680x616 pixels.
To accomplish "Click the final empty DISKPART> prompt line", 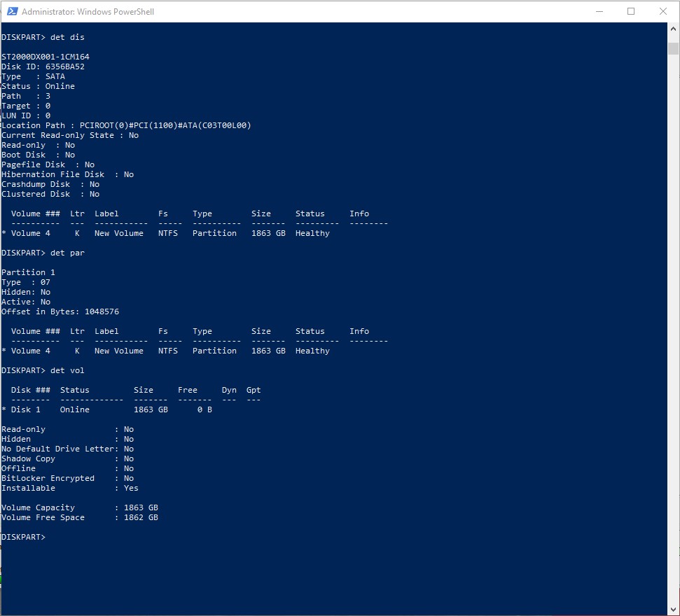I will click(24, 537).
